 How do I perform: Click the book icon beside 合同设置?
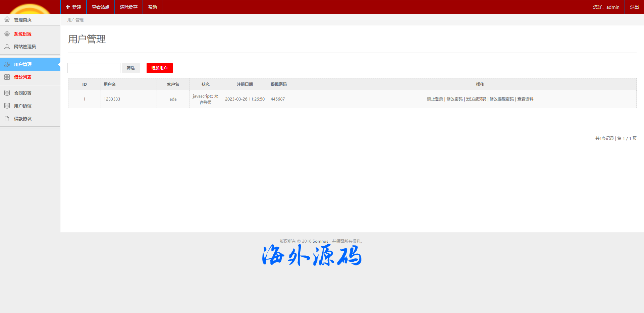click(x=7, y=93)
